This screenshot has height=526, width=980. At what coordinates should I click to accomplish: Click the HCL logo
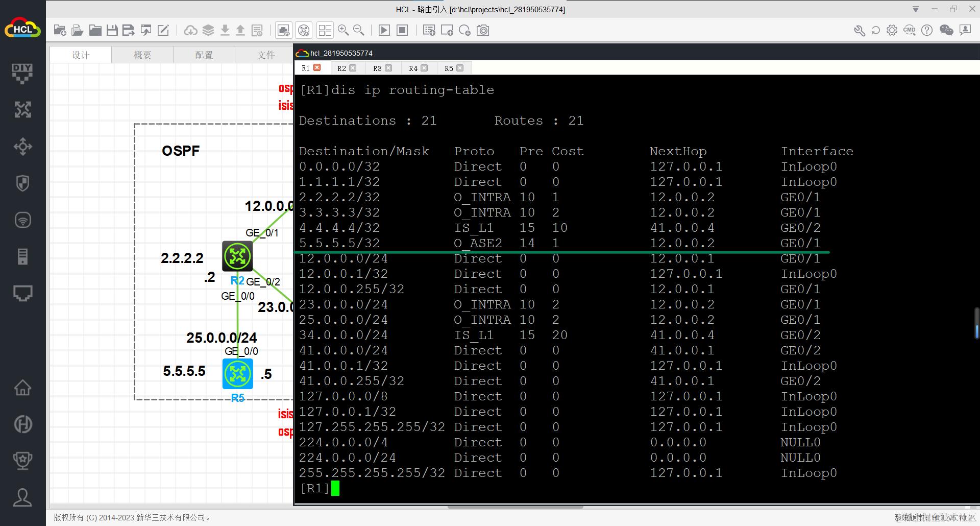(x=22, y=29)
